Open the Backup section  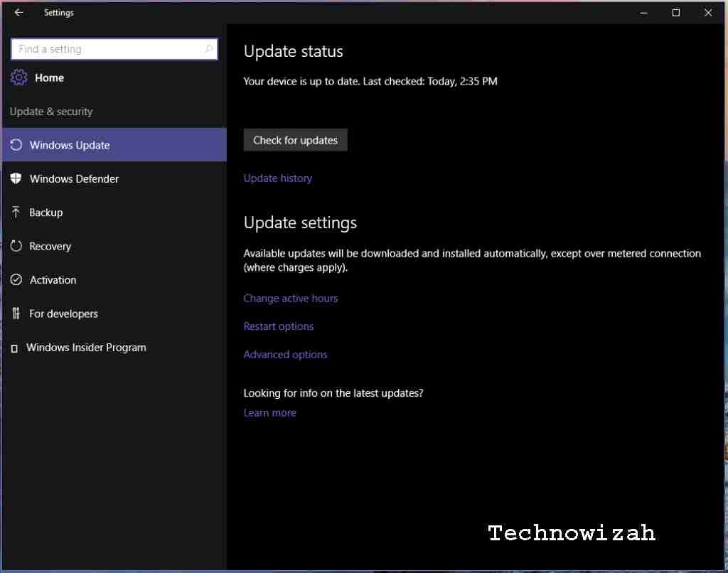114,212
